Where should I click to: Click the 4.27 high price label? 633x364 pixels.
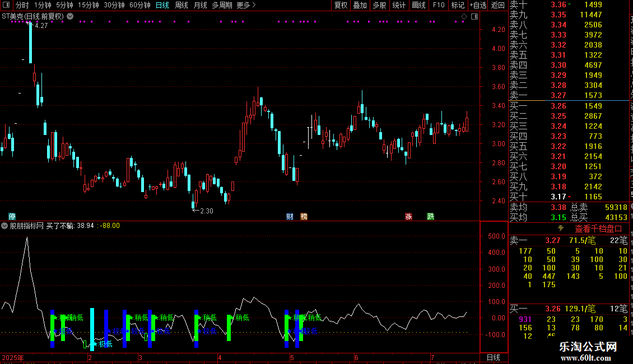(41, 25)
